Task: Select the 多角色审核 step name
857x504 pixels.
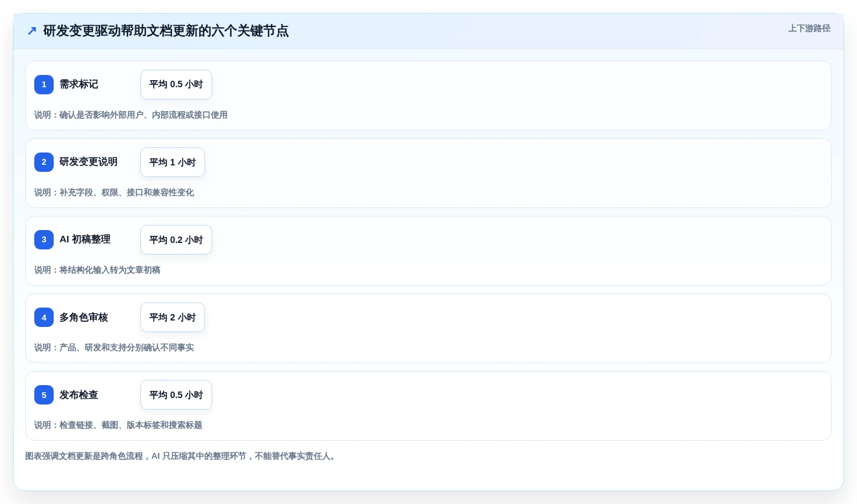Action: point(83,317)
